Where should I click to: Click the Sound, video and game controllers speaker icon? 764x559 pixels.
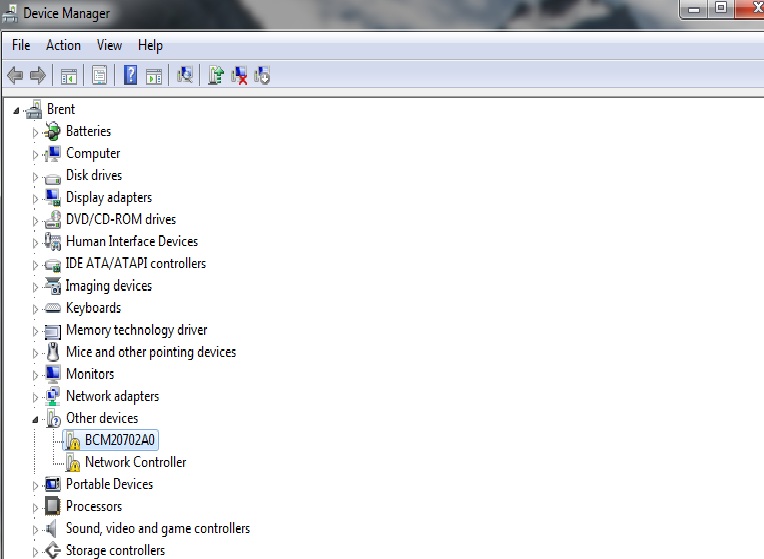(x=51, y=528)
